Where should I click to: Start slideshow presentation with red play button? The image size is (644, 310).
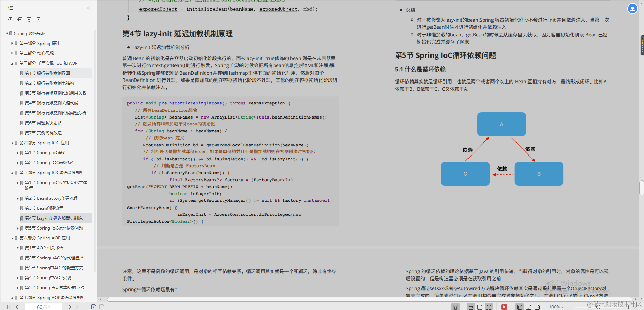pyautogui.click(x=504, y=307)
